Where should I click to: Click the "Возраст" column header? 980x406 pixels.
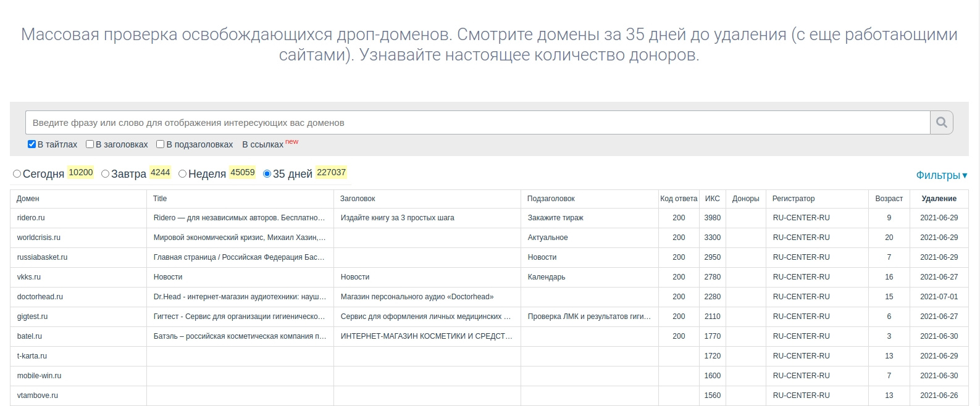click(889, 199)
